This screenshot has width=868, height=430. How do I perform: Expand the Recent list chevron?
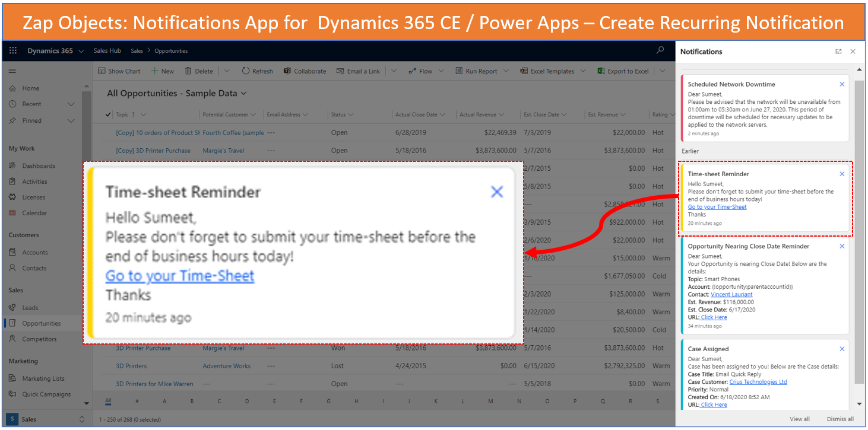[x=71, y=104]
